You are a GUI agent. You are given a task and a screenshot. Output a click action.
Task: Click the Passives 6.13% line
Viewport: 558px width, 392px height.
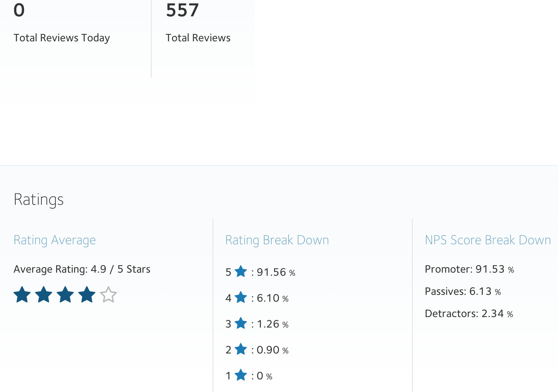click(463, 291)
